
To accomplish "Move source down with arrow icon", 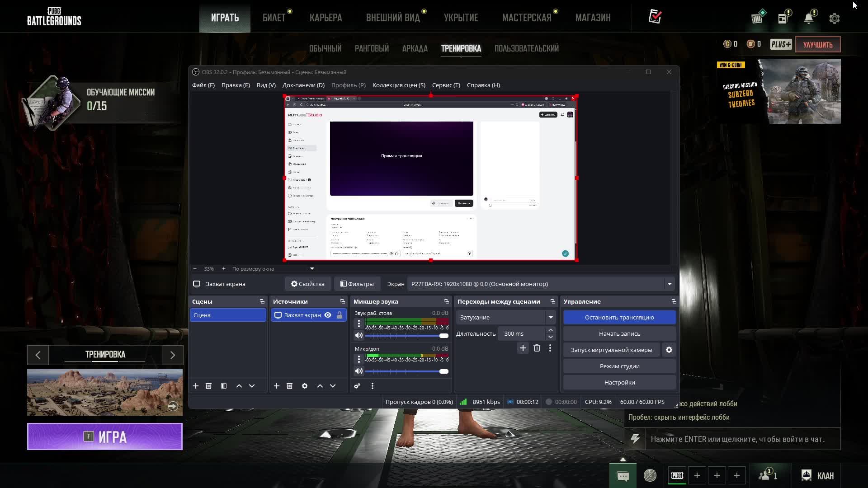I will (333, 386).
